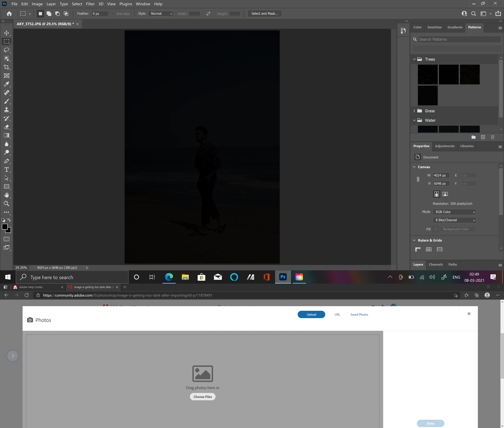
Task: Click the Choose Files button
Action: tap(203, 397)
